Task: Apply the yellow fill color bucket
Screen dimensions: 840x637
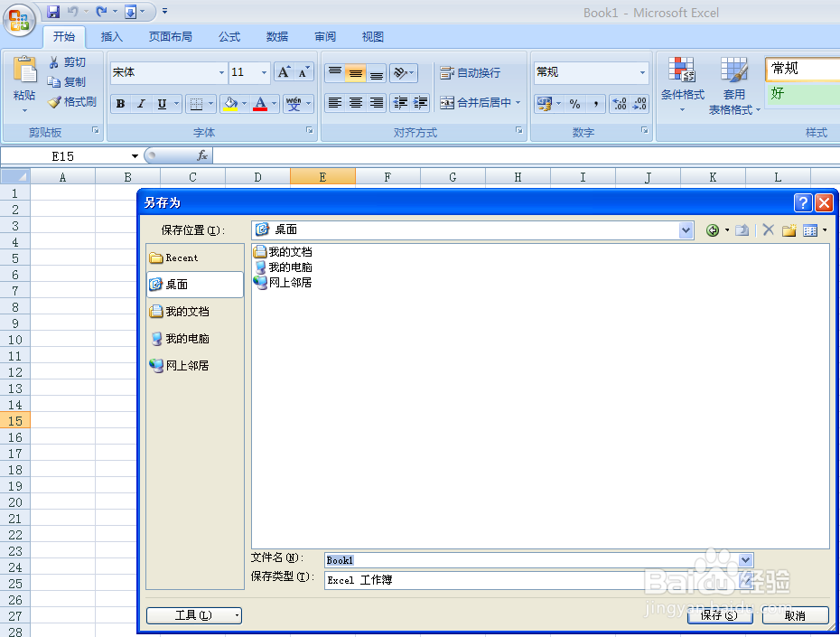Action: click(230, 103)
